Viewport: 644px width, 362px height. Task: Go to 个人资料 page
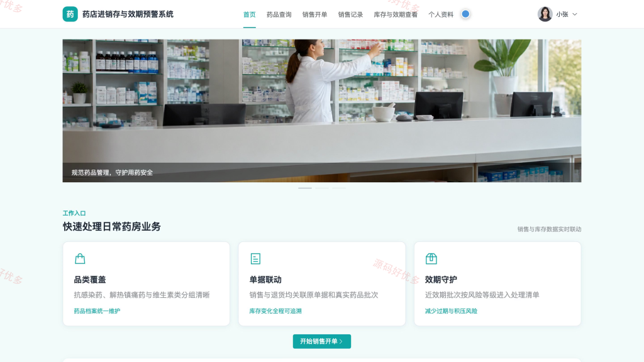[441, 14]
